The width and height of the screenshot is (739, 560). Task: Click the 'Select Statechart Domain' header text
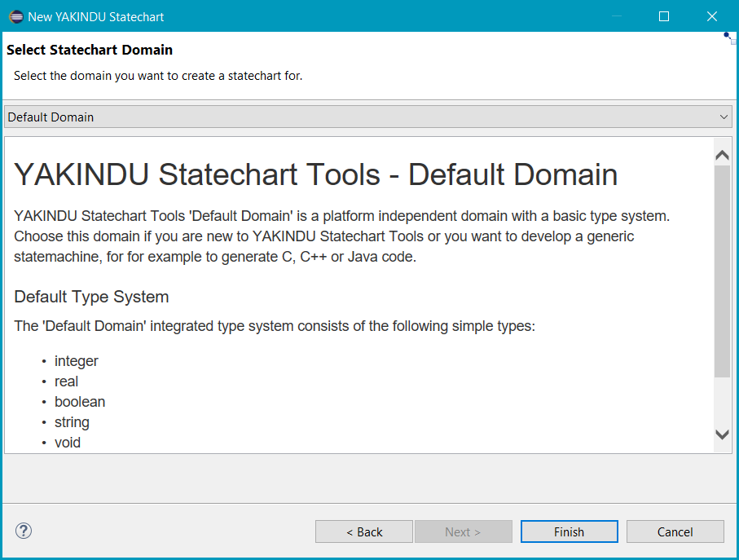[x=90, y=50]
